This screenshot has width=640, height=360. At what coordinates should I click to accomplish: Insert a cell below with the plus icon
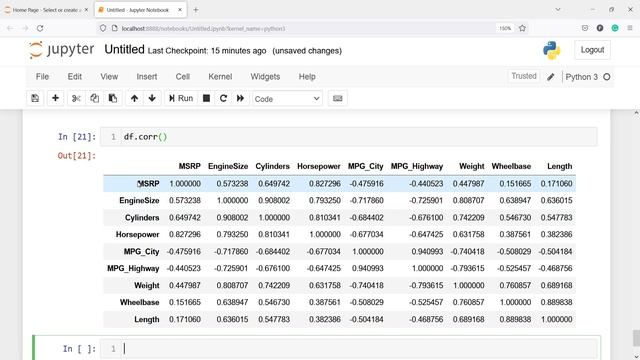pyautogui.click(x=55, y=98)
